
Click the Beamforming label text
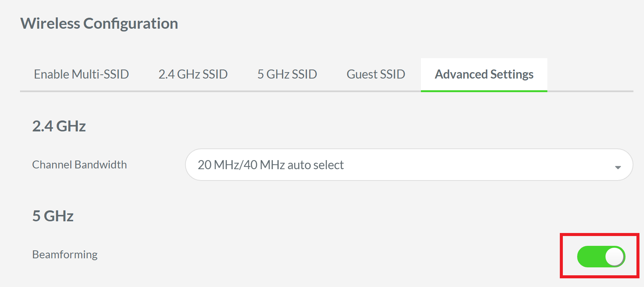point(64,254)
